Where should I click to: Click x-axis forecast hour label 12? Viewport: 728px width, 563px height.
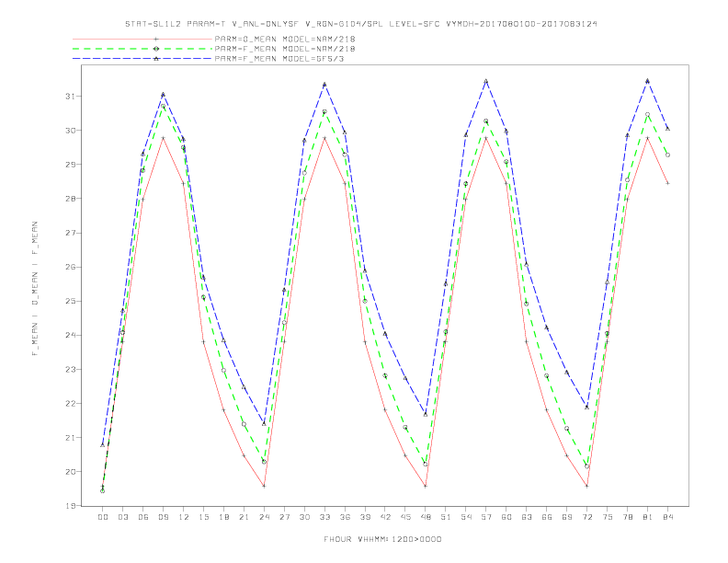(184, 517)
